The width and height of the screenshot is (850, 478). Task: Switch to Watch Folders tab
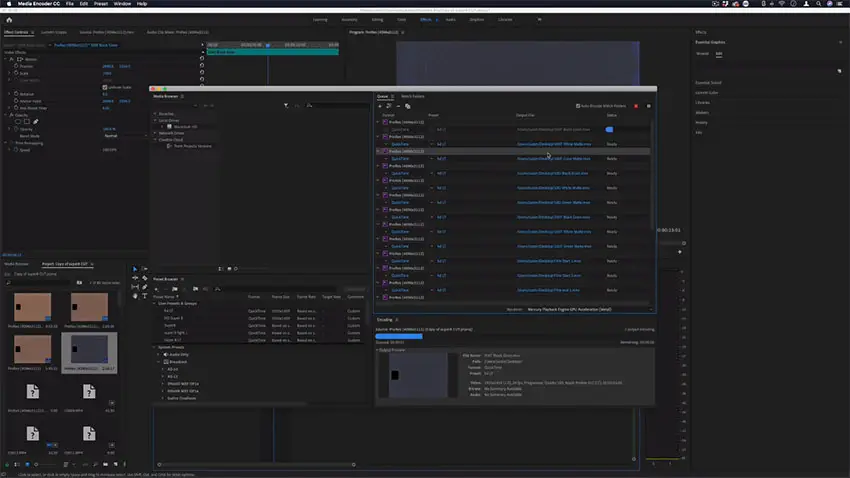(413, 96)
